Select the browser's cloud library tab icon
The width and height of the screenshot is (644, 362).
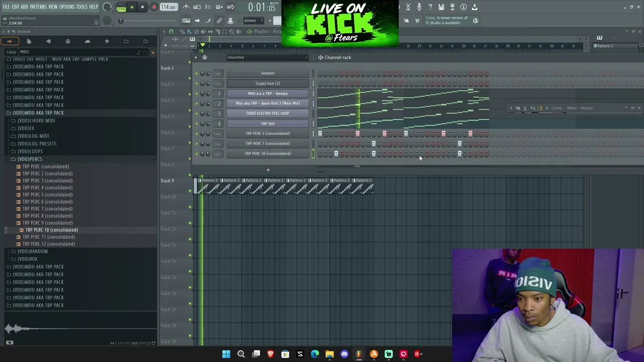[88, 41]
